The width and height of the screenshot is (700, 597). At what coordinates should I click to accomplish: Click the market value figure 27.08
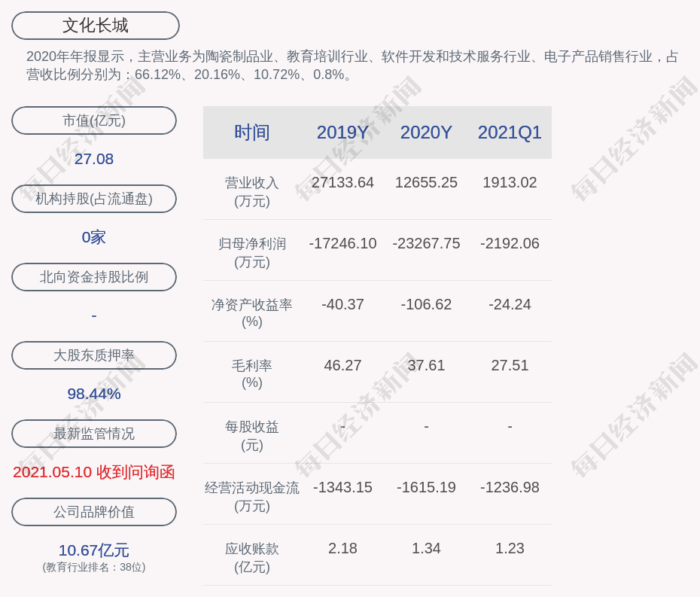pyautogui.click(x=94, y=159)
